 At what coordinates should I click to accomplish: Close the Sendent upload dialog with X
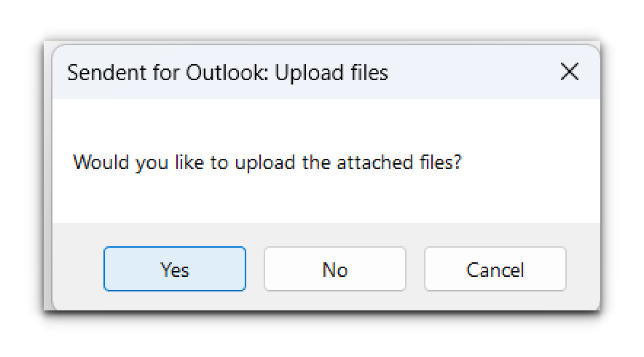coord(569,72)
